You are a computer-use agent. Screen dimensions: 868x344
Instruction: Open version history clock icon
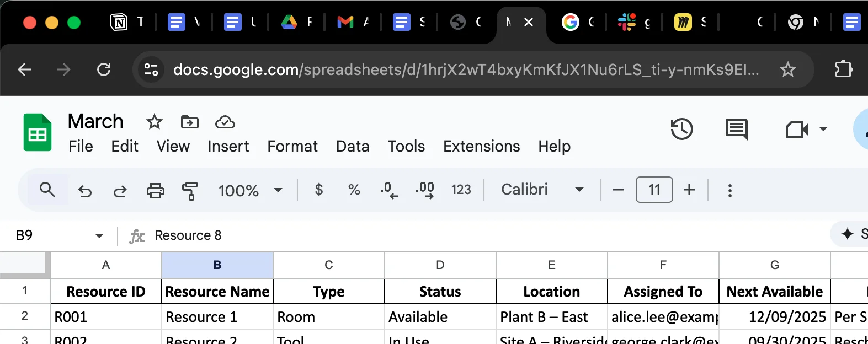[x=681, y=129]
